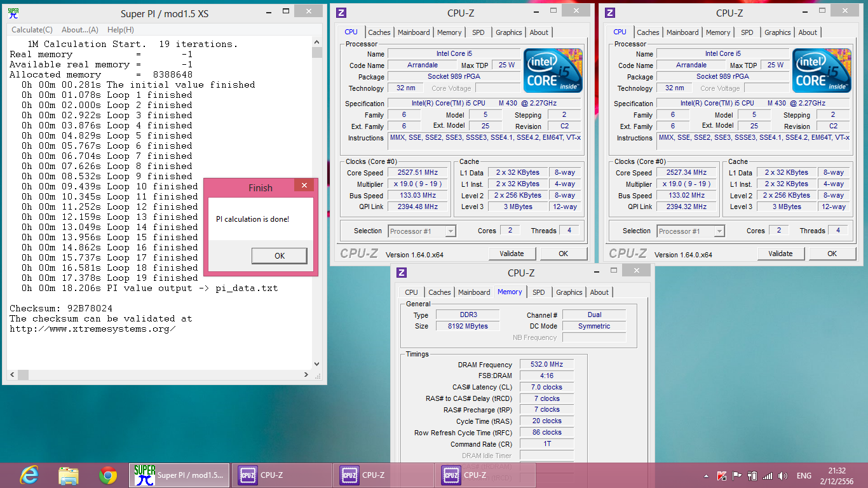Click the Super PI scrollbar up arrow

point(318,43)
